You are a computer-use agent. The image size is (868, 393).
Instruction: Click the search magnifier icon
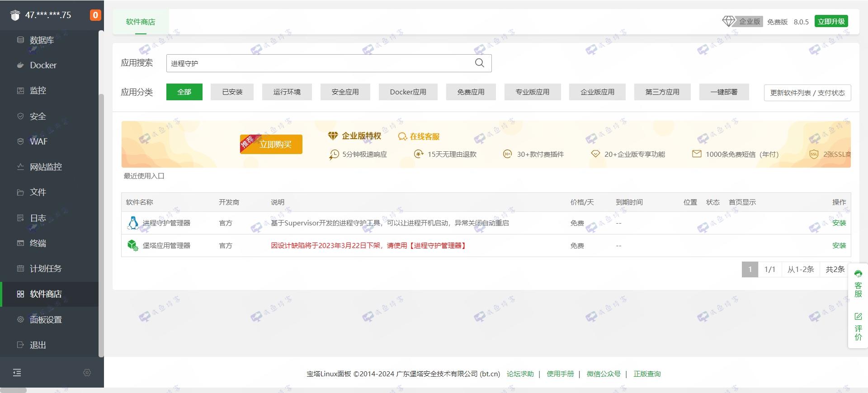tap(480, 63)
